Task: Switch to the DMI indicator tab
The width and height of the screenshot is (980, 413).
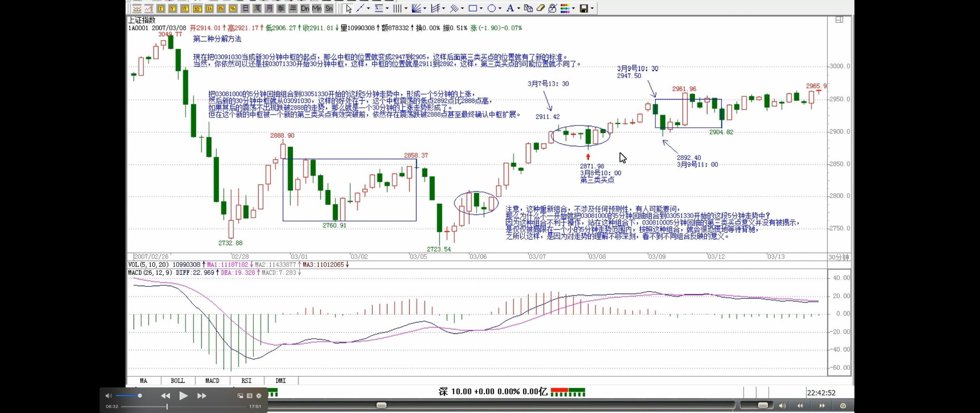Action: [x=281, y=380]
